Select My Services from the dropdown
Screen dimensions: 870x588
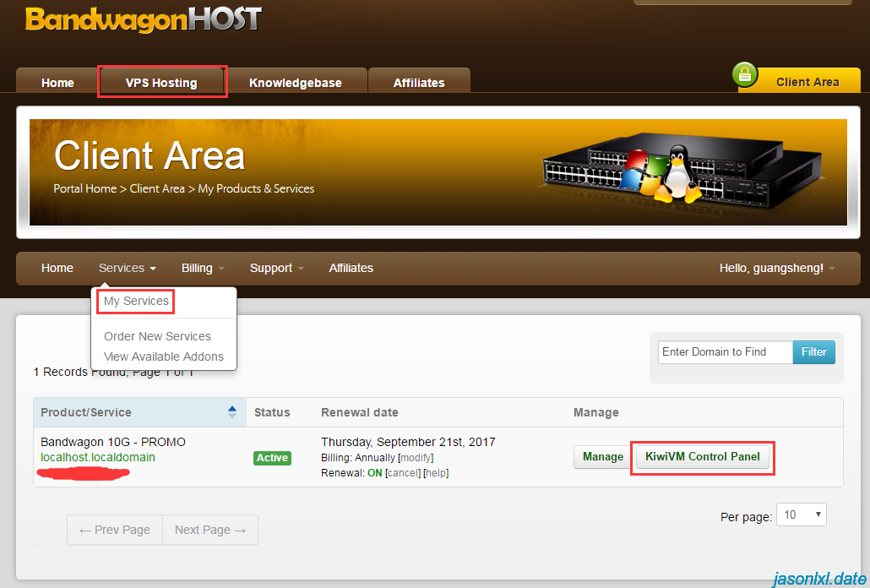[x=136, y=301]
